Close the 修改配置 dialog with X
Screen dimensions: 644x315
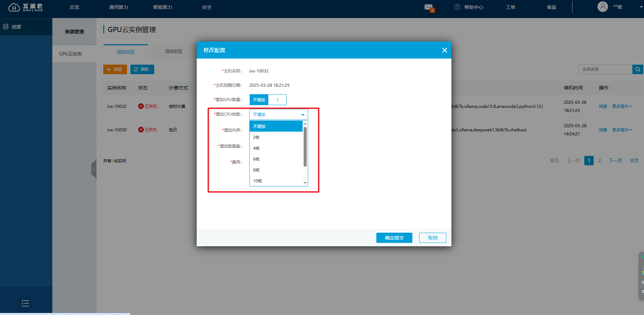(444, 50)
